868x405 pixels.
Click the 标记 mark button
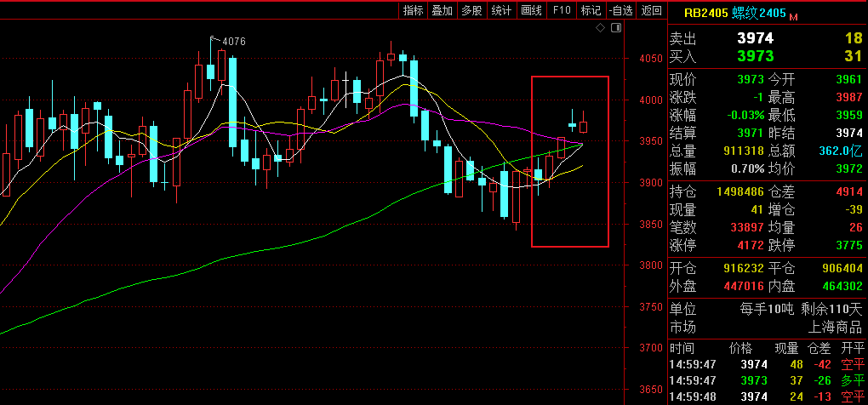tap(591, 10)
